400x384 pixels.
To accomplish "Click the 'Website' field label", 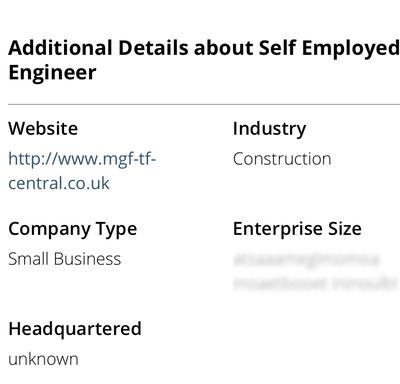I will click(x=43, y=128).
